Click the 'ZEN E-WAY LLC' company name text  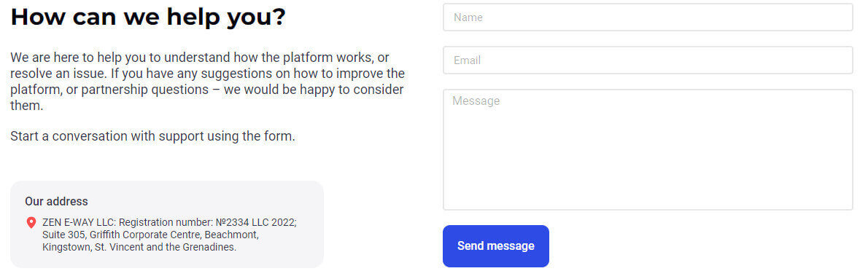[78, 222]
